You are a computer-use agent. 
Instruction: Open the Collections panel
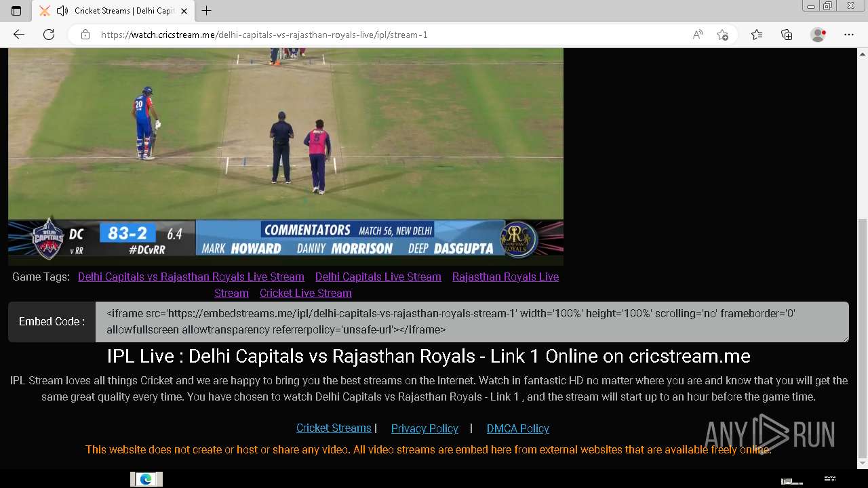pyautogui.click(x=787, y=35)
